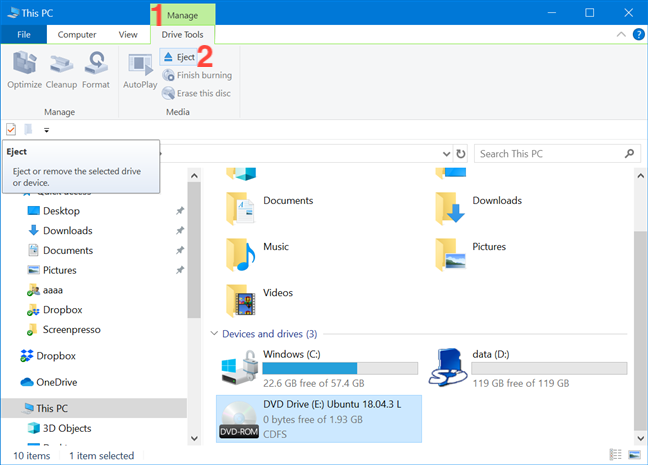648x465 pixels.
Task: Open Pictures in the navigation pane
Action: (x=60, y=270)
